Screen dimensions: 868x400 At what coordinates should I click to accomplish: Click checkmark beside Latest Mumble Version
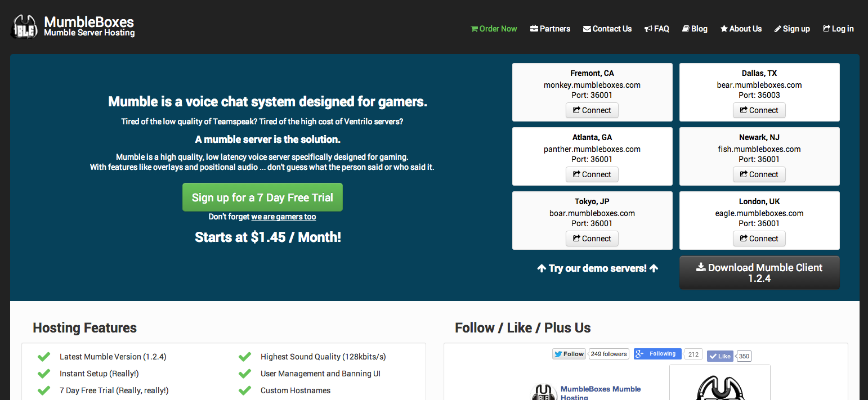(44, 357)
